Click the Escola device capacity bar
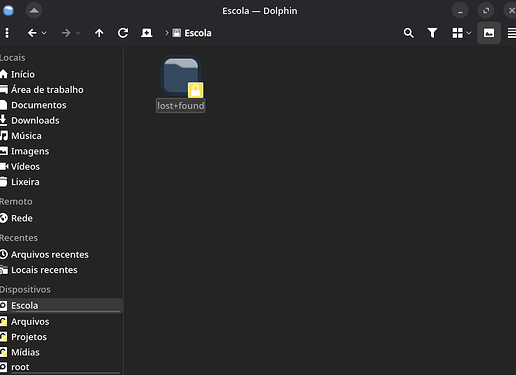This screenshot has height=375, width=516. click(65, 312)
